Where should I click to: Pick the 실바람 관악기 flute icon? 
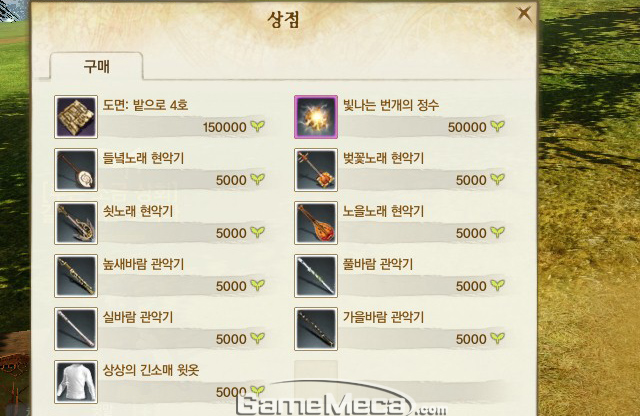point(76,329)
